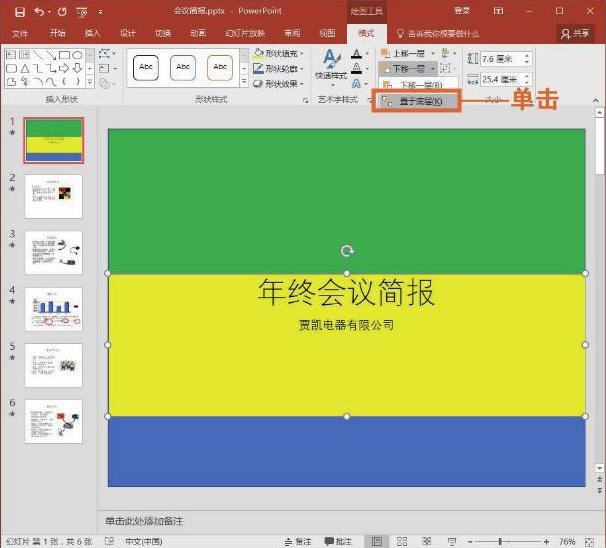Open the Quick Styles (快速样式) WordArt gallery
This screenshot has width=606, height=548.
(331, 66)
